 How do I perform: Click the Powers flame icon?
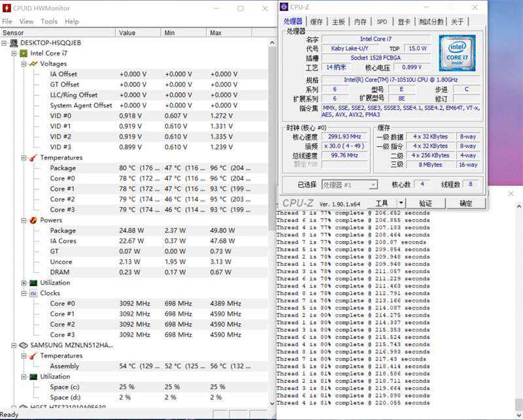coord(33,220)
